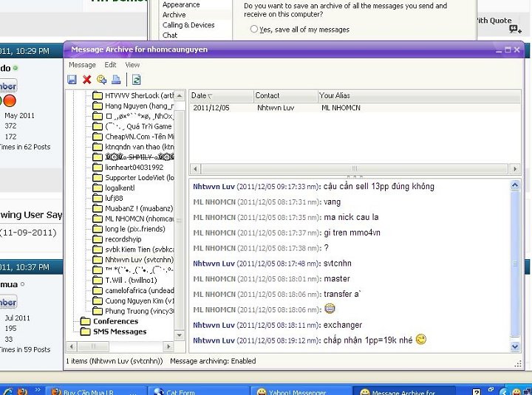
Task: Click the red X delete toolbar icon
Action: [87, 80]
